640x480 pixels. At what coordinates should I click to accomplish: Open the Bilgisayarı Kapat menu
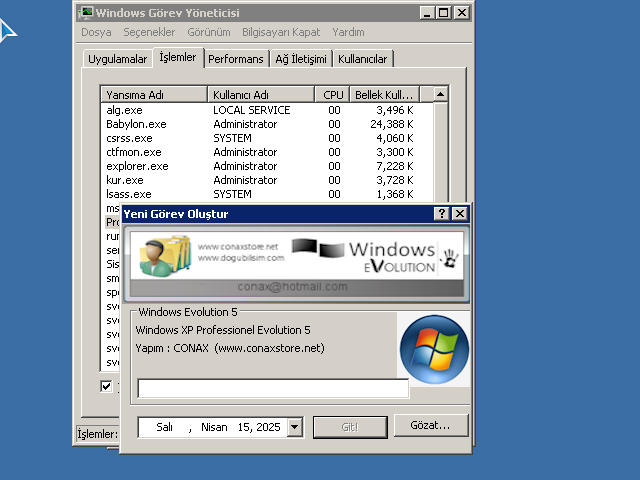(x=281, y=32)
